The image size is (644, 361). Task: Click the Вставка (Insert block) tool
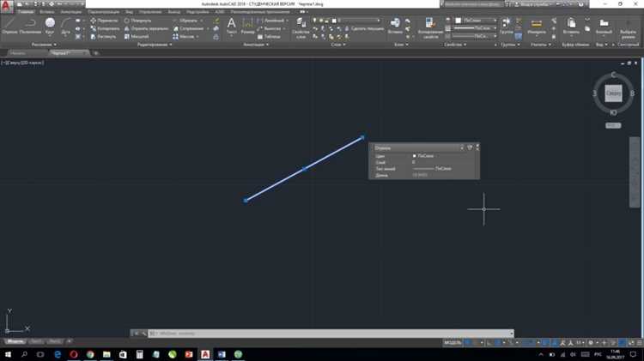(x=395, y=26)
